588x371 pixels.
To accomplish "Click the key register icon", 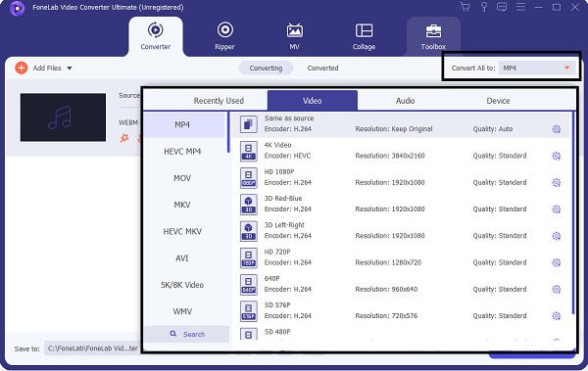I will click(484, 7).
